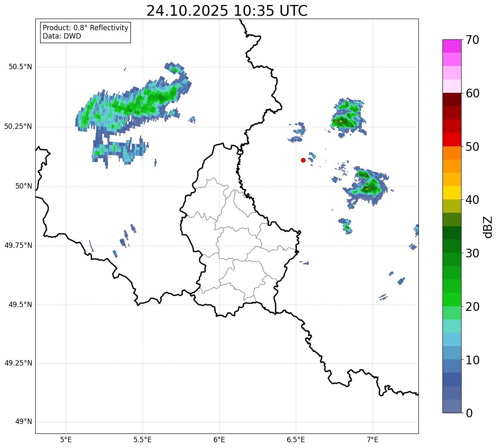Click the "Data: DWD" text
The height and width of the screenshot is (448, 498).
[x=62, y=36]
